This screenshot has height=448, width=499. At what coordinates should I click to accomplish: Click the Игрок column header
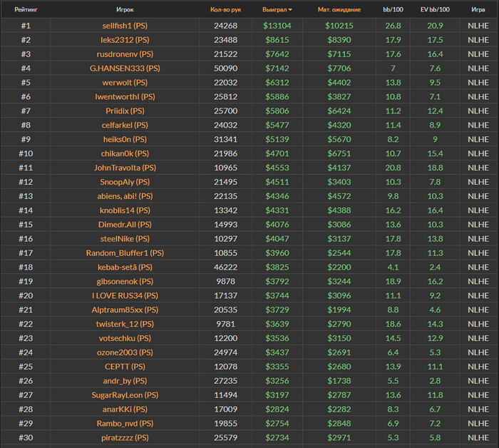(125, 10)
